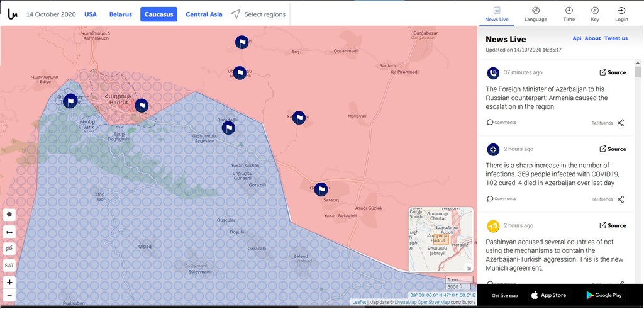Click the flag marker west of Hadrut
Screen dimensions: 644x309
(x=70, y=101)
